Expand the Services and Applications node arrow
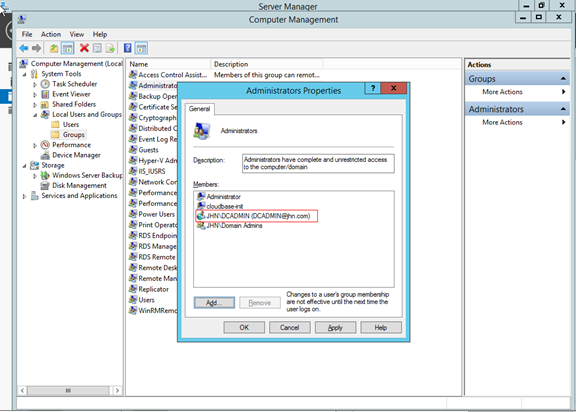 pos(25,196)
